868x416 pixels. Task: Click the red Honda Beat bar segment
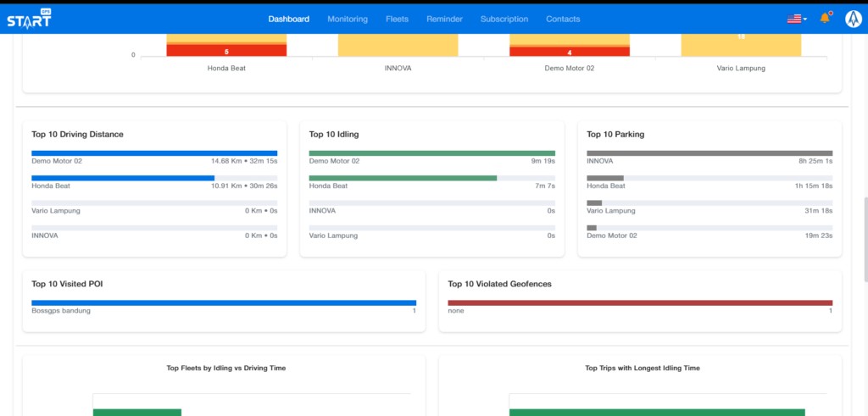(226, 51)
